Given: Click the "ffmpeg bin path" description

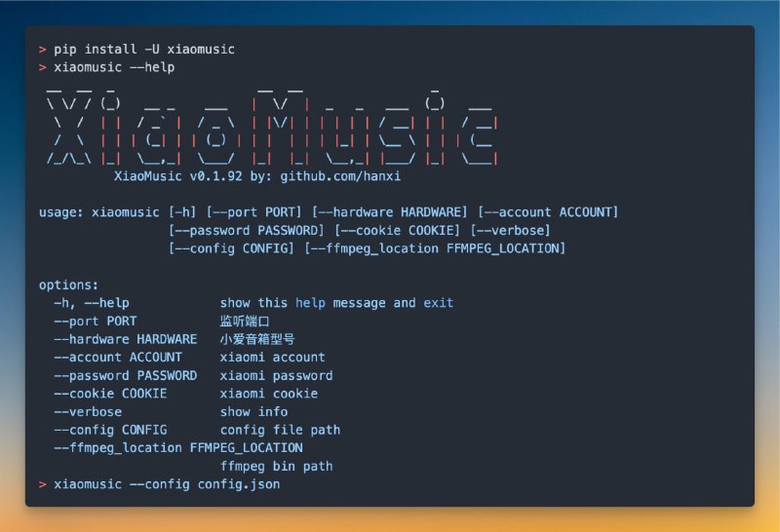Looking at the screenshot, I should pos(276,466).
